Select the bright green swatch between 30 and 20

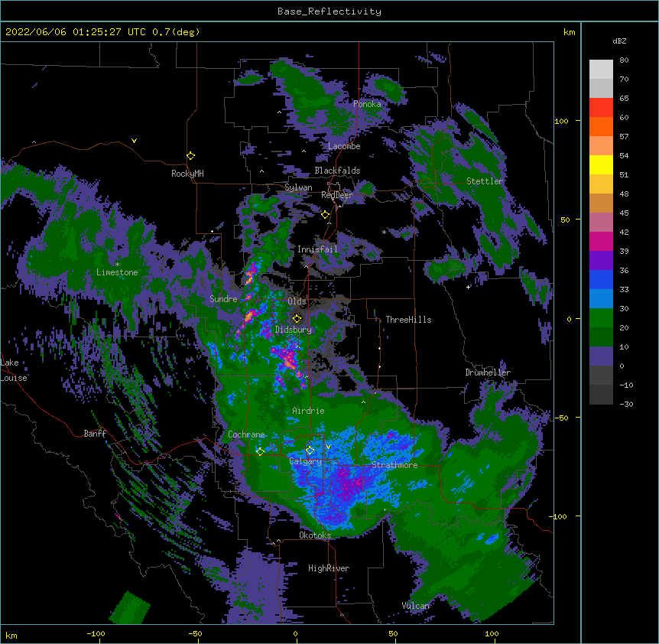click(601, 318)
